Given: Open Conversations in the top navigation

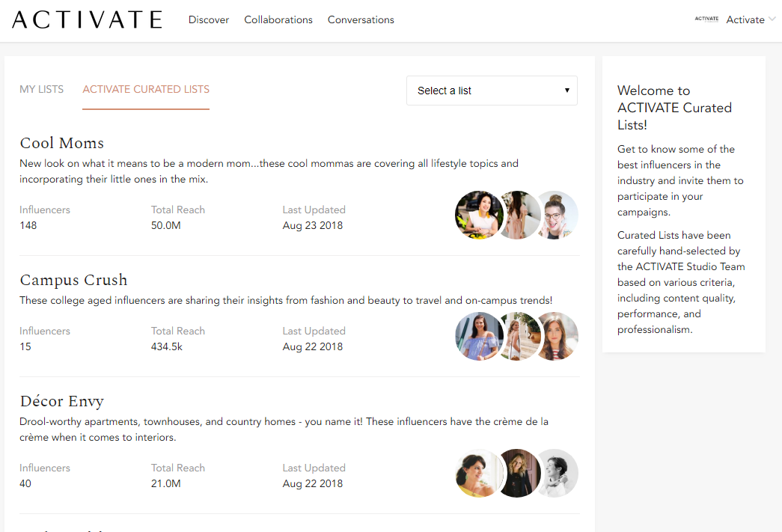Looking at the screenshot, I should click(x=361, y=20).
